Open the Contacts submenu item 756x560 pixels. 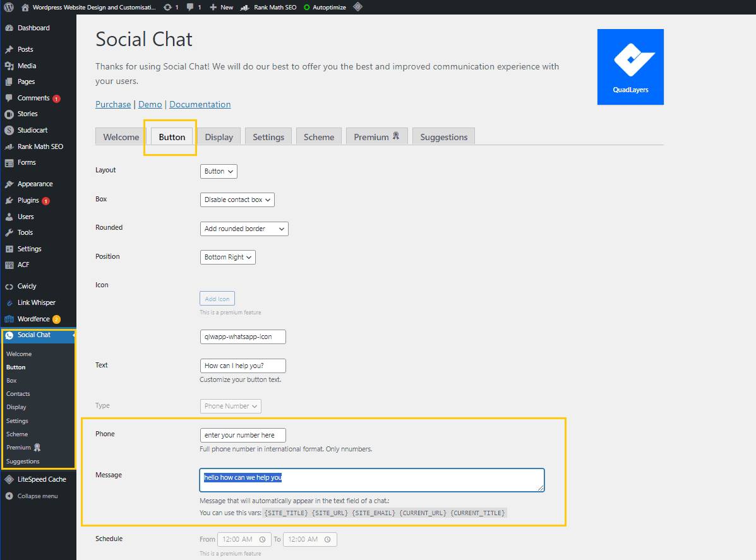pos(18,394)
